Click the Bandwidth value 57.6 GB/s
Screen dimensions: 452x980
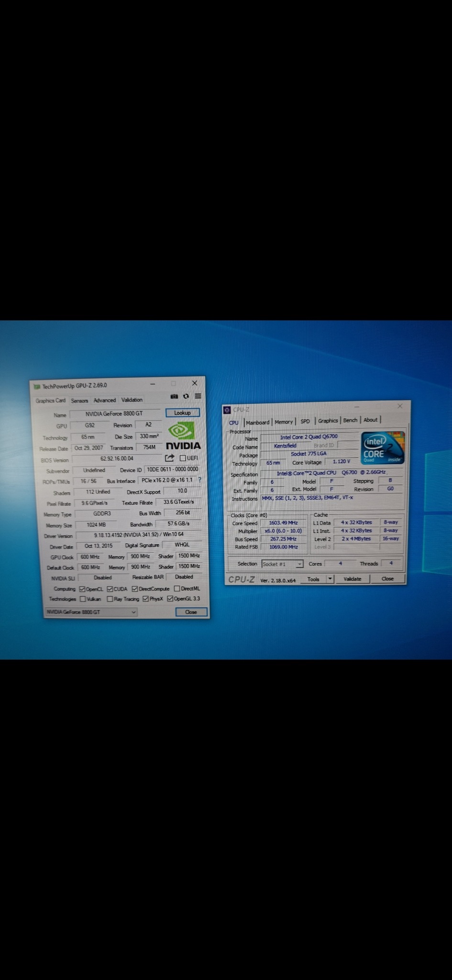[x=178, y=524]
